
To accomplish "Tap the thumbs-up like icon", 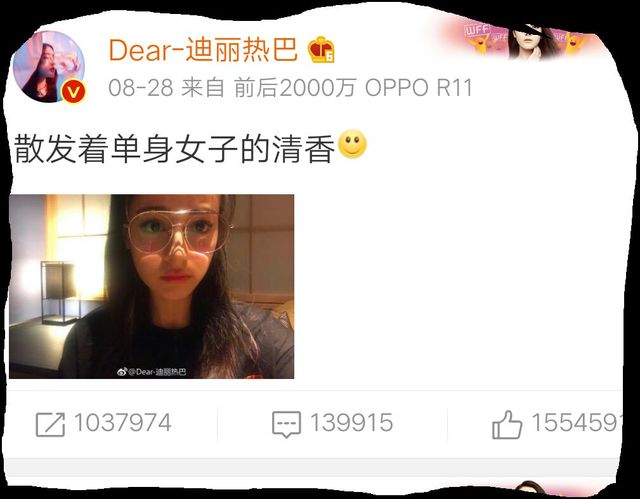I will [507, 424].
